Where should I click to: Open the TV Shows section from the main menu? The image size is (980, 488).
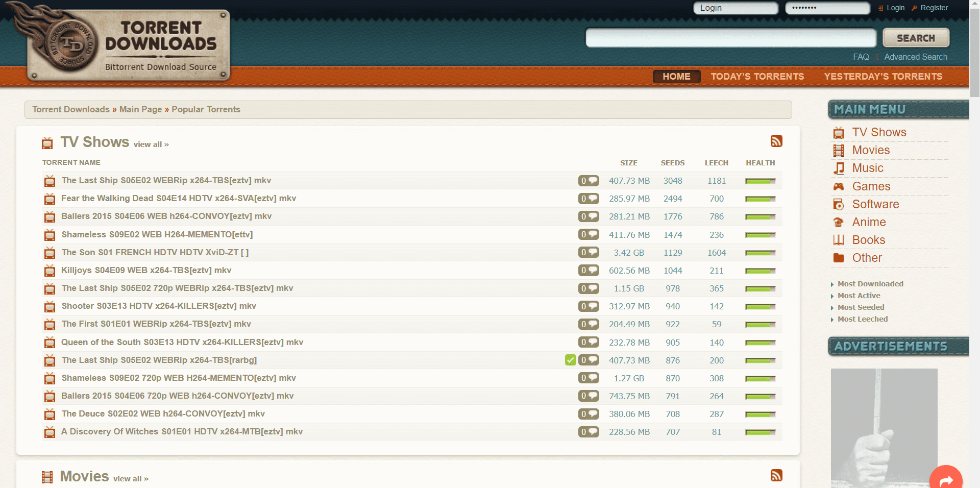coord(839,132)
